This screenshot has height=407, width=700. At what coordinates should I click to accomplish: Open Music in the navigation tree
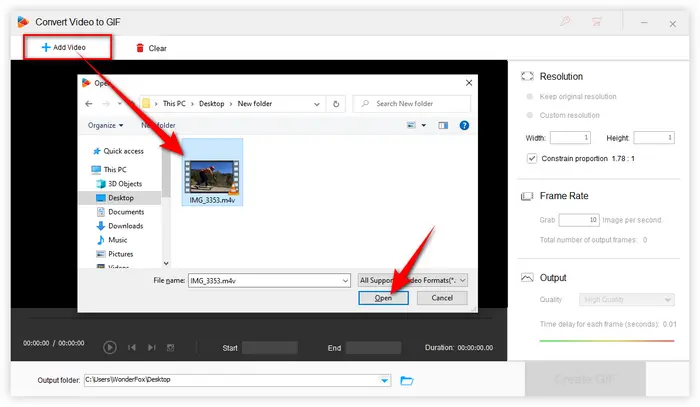pyautogui.click(x=112, y=240)
